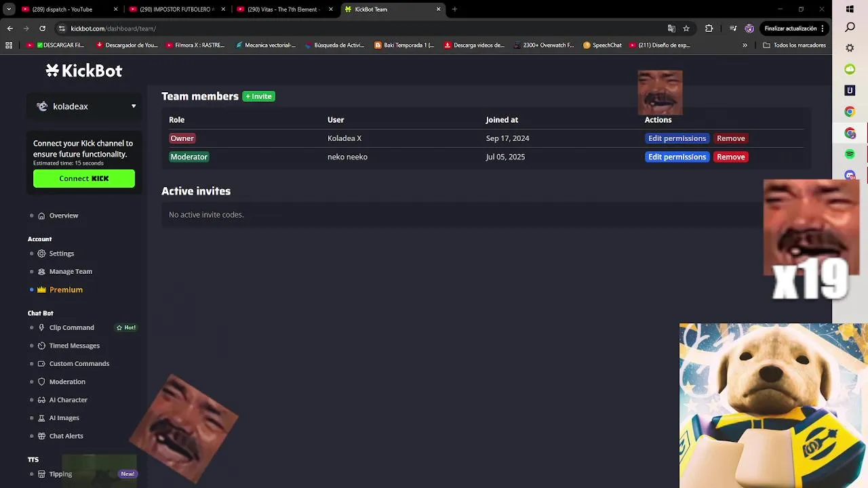
Task: Open the media control icon
Action: pos(733,28)
